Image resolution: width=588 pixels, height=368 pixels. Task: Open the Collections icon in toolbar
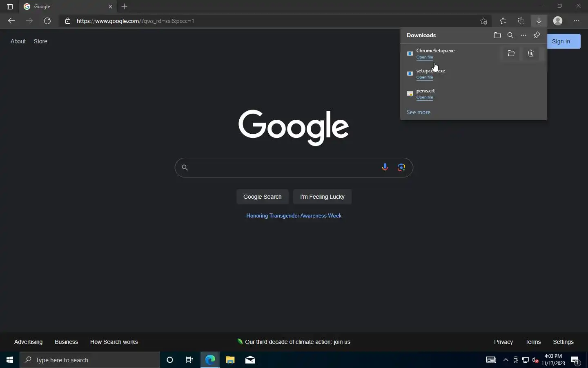click(521, 21)
